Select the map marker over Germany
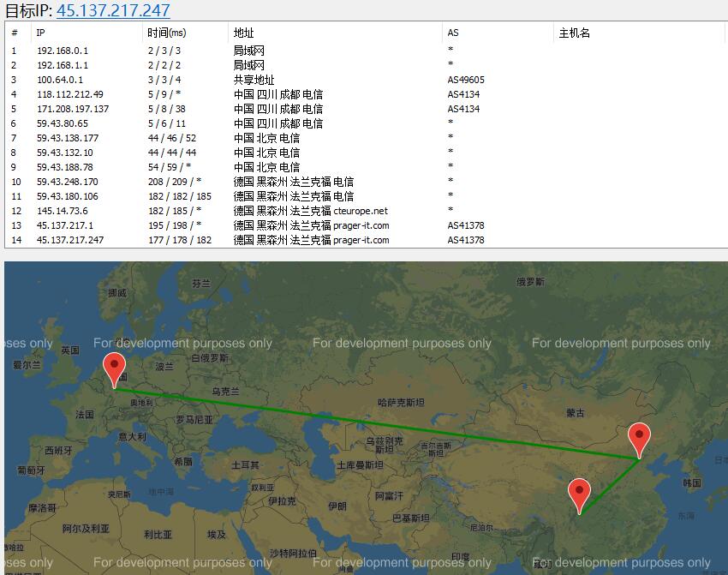Image resolution: width=728 pixels, height=575 pixels. 114,370
